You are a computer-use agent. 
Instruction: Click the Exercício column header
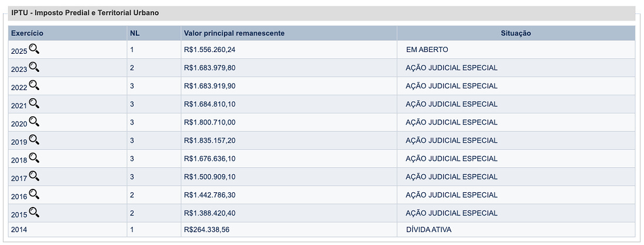tap(27, 33)
